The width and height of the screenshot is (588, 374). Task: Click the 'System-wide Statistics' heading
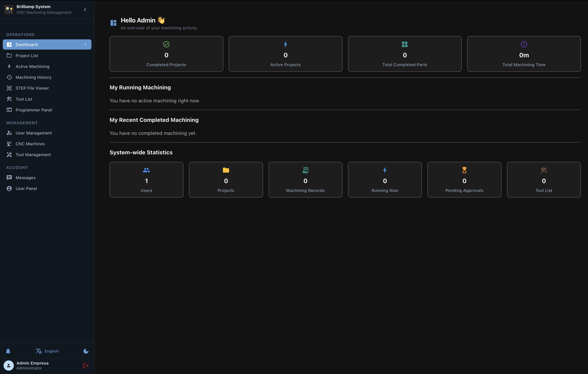pos(141,152)
